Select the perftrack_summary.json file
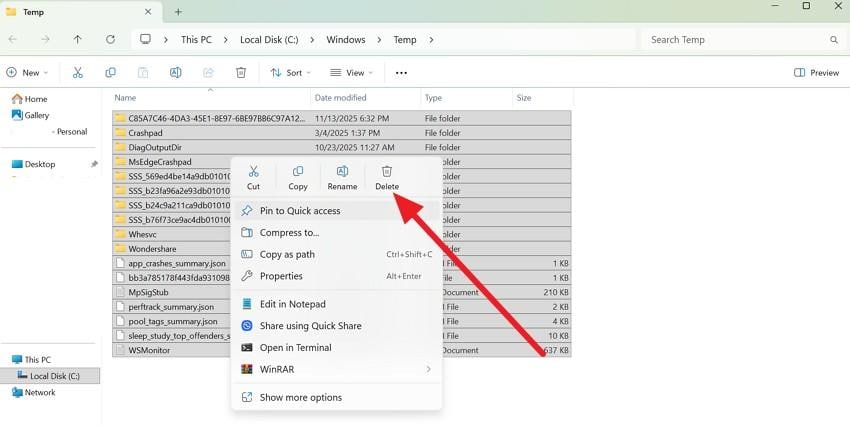Screen dimensions: 850x427 pos(172,307)
